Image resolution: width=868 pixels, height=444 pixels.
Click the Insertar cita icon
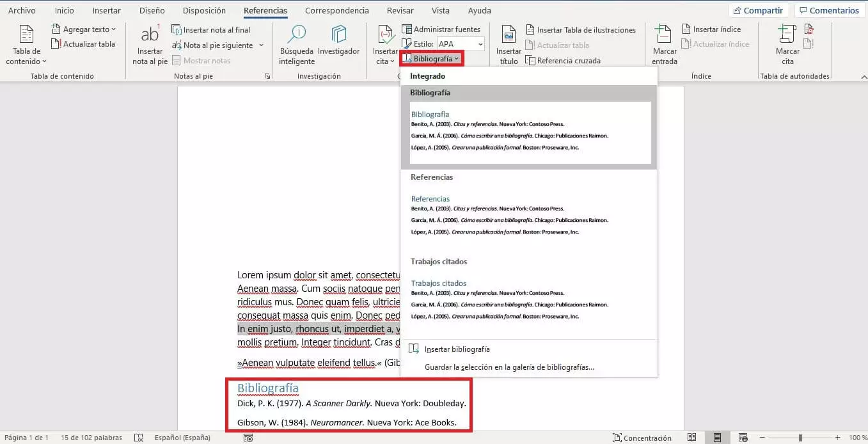(385, 45)
